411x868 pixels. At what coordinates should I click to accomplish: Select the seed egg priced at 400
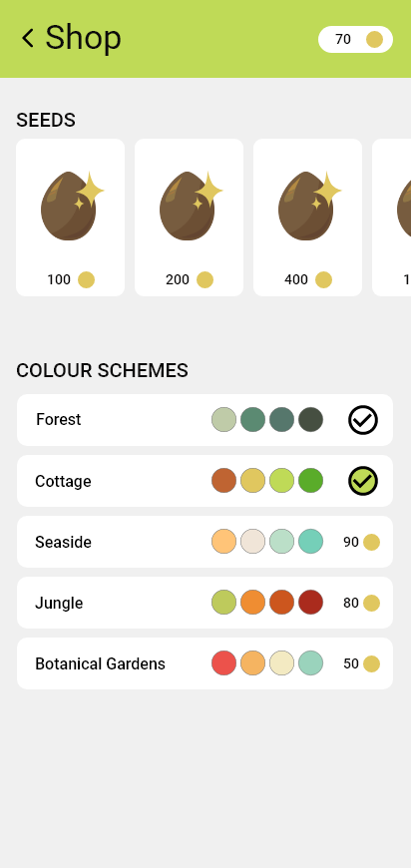pos(307,217)
